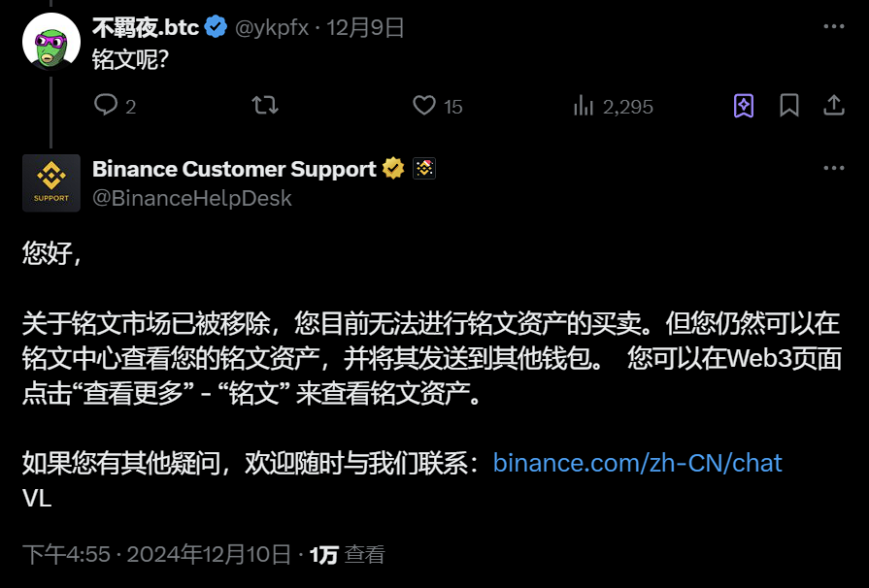Reply to 不羁夜.btc's tweet
Viewport: 869px width, 588px height.
[x=106, y=105]
